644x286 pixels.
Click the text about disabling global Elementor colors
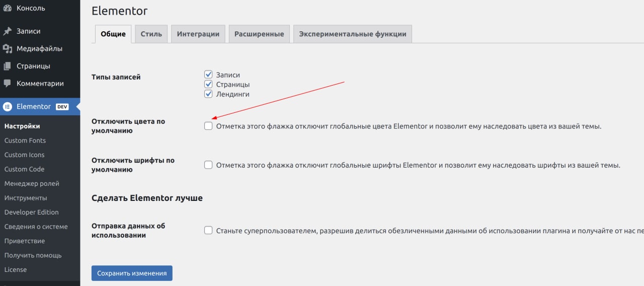[x=409, y=126]
